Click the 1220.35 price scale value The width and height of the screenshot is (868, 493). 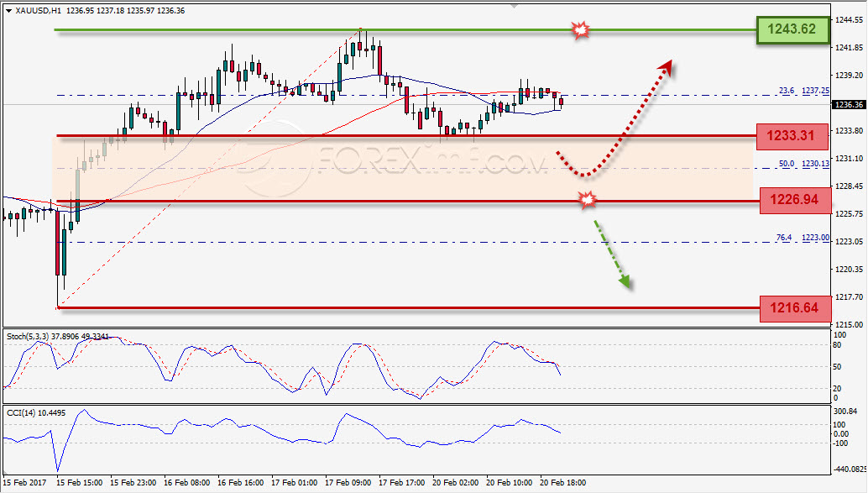850,270
